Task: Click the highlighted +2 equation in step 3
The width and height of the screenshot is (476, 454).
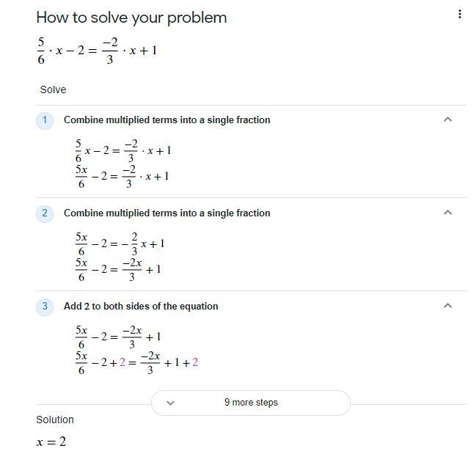Action: [136, 362]
